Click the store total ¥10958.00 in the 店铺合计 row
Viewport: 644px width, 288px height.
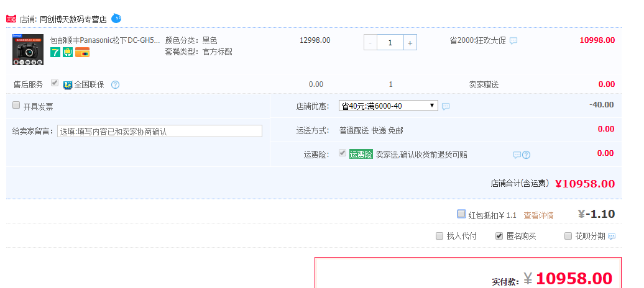[x=585, y=184]
